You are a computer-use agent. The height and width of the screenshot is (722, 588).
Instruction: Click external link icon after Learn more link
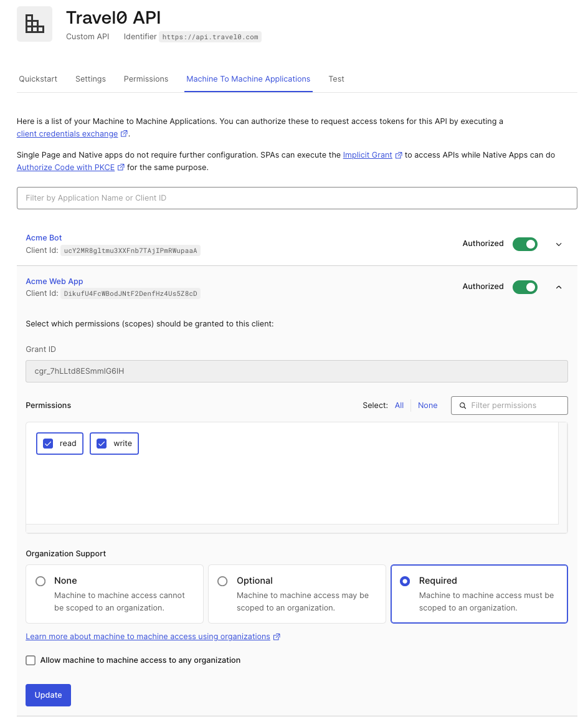click(x=277, y=637)
